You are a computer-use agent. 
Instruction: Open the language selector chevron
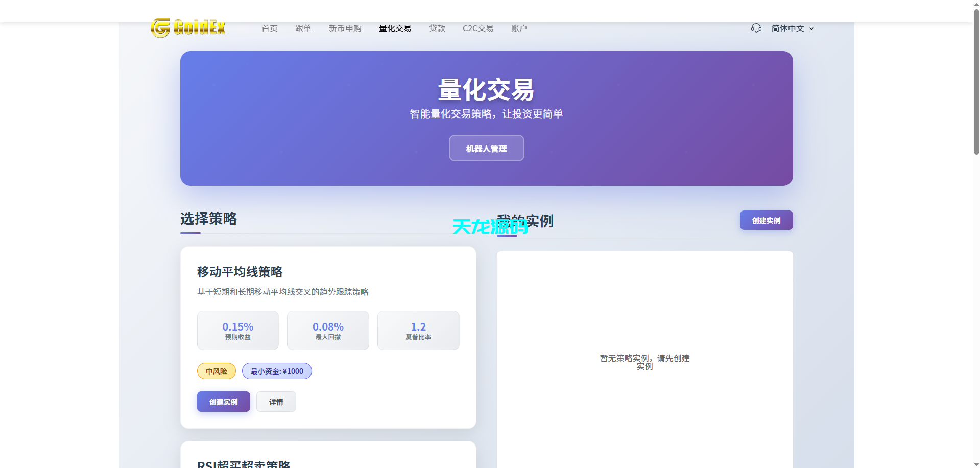tap(811, 29)
